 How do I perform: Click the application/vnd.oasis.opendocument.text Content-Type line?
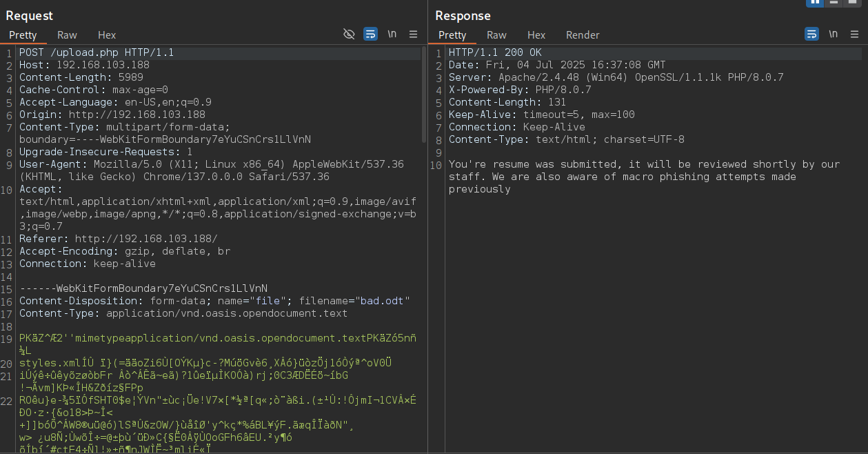pyautogui.click(x=183, y=313)
